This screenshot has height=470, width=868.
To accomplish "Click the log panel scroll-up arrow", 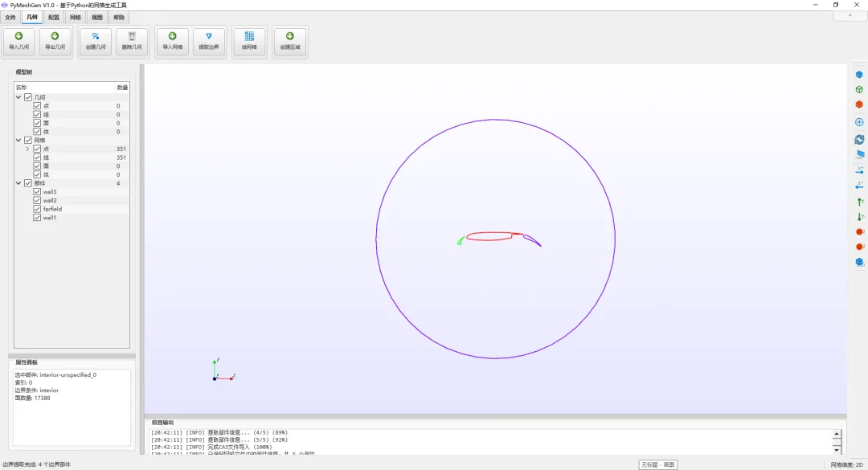I will click(837, 435).
